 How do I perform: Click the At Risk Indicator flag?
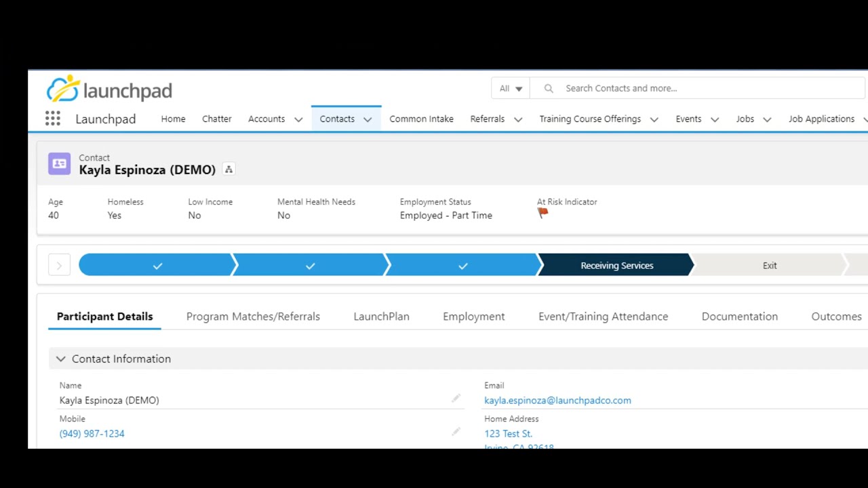click(x=542, y=213)
